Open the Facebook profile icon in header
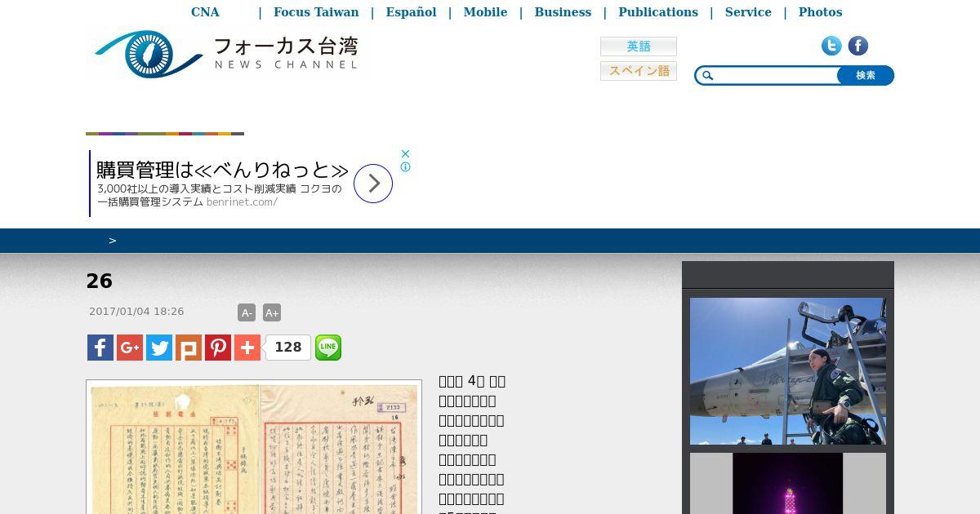This screenshot has width=980, height=514. pyautogui.click(x=857, y=46)
